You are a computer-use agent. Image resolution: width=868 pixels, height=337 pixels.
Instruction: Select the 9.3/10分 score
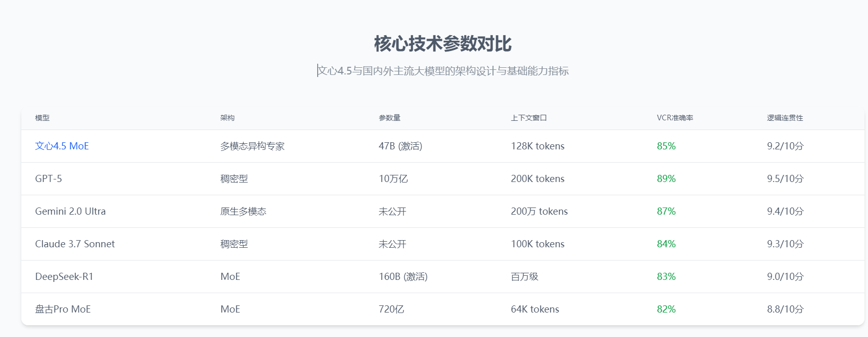(786, 244)
